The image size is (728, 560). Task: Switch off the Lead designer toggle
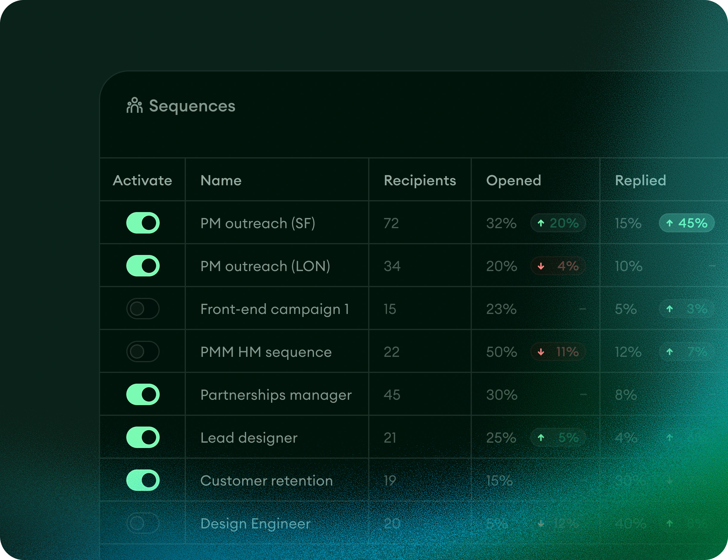click(x=143, y=437)
